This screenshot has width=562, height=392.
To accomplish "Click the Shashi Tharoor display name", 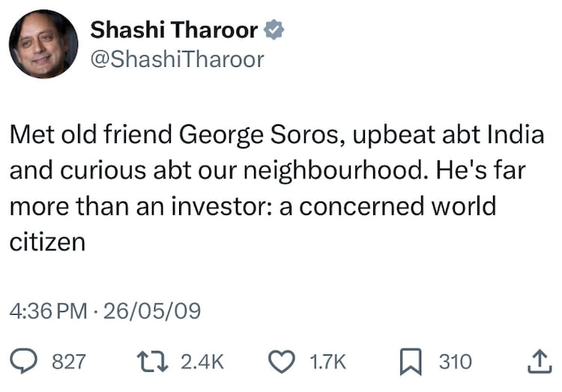I will (174, 30).
